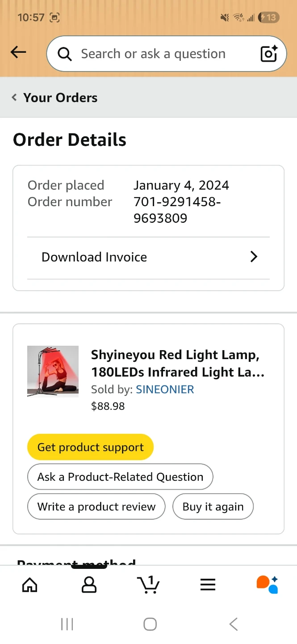Viewport: 297px width, 644px height.
Task: Tap Android recent apps button
Action: tap(67, 624)
